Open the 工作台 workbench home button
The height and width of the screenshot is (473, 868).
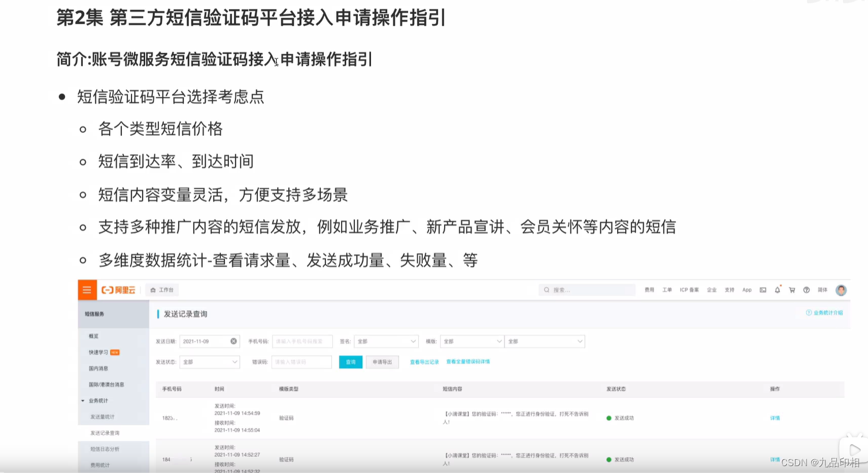coord(162,290)
